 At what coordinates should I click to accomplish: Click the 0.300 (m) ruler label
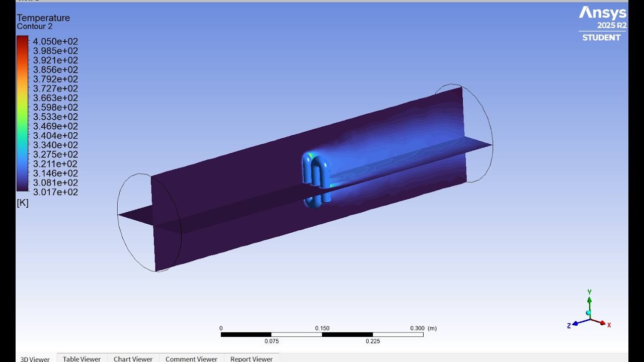[x=423, y=328]
